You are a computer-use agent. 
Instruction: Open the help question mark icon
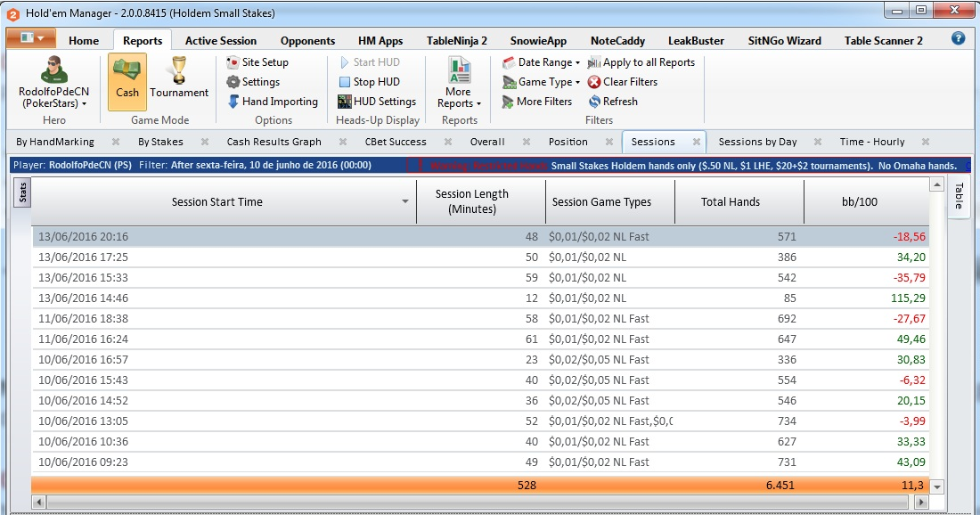[958, 38]
